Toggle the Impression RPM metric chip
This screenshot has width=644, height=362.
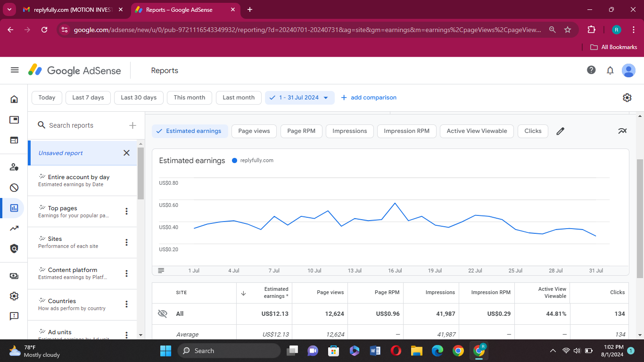pos(407,131)
